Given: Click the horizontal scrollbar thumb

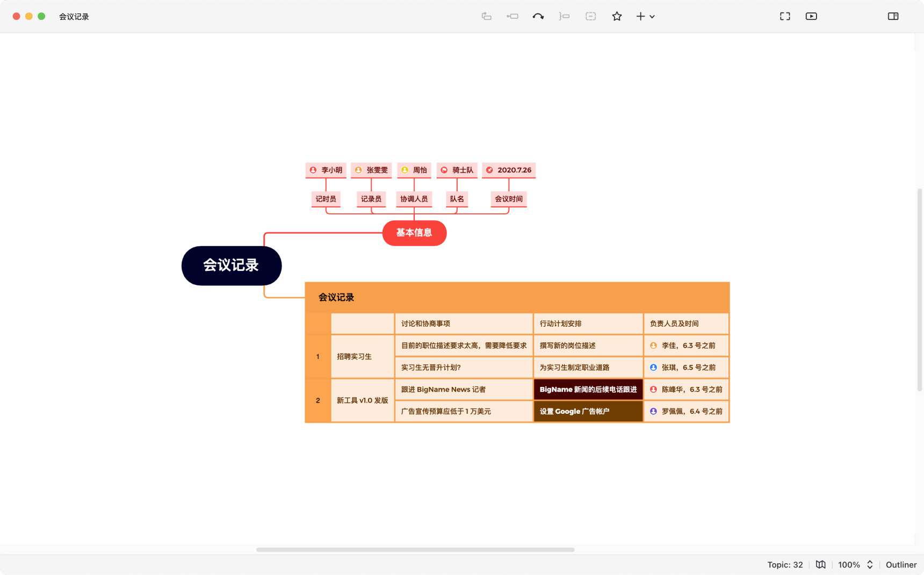Looking at the screenshot, I should pos(415,550).
